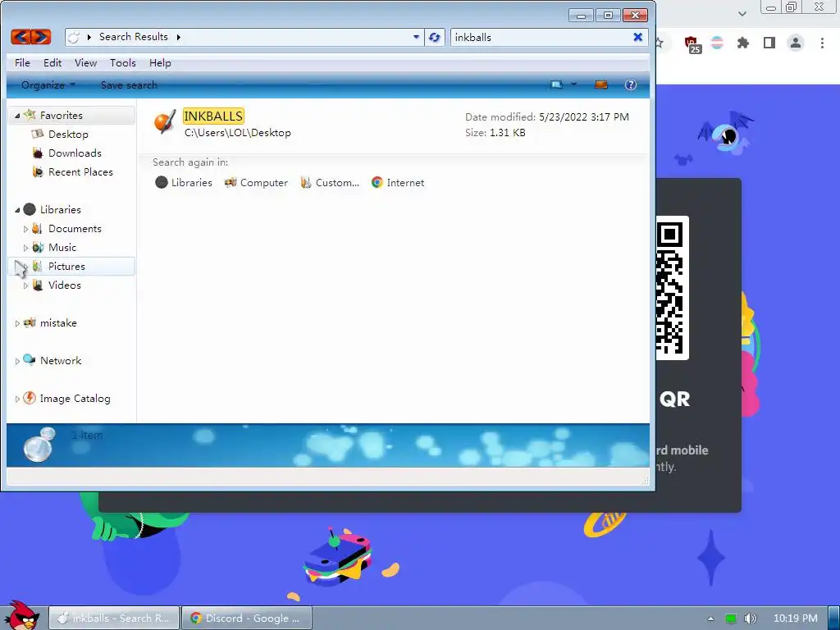The height and width of the screenshot is (630, 840).
Task: Select Network in the navigation pane
Action: click(61, 361)
